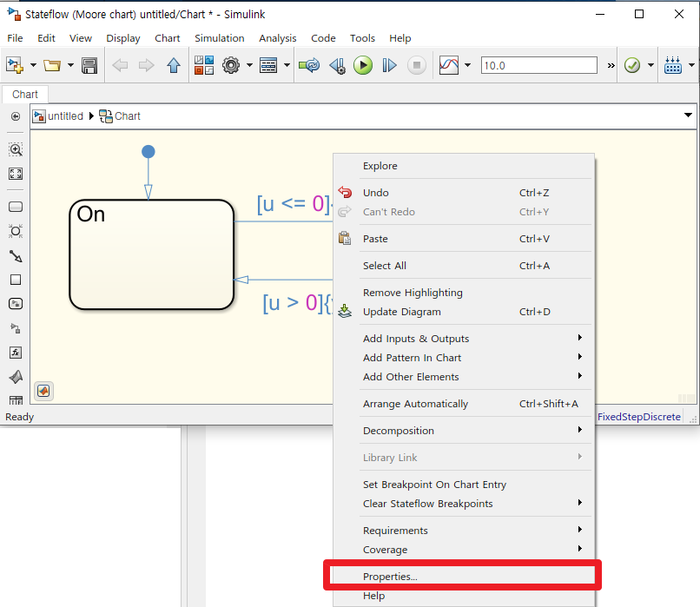Expand the Coverage submenu
700x607 pixels.
[464, 550]
